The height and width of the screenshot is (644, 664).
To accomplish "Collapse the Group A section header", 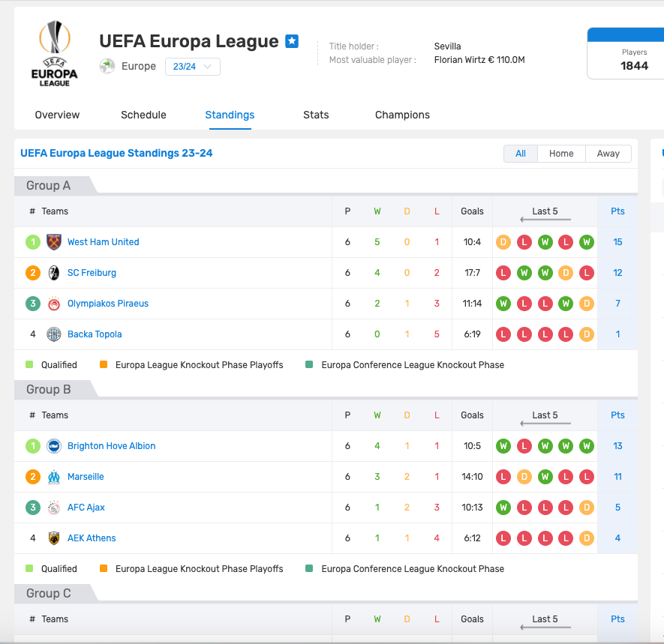I will coord(49,185).
